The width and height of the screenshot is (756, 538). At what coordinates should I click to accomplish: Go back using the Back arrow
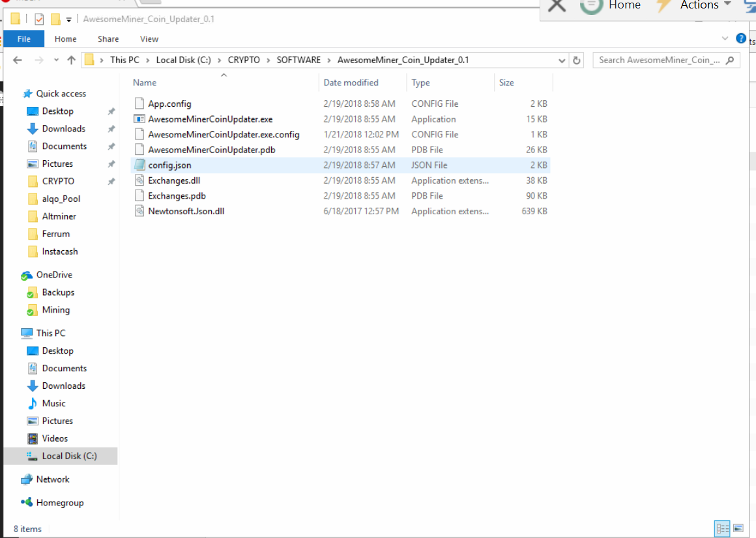pos(18,60)
